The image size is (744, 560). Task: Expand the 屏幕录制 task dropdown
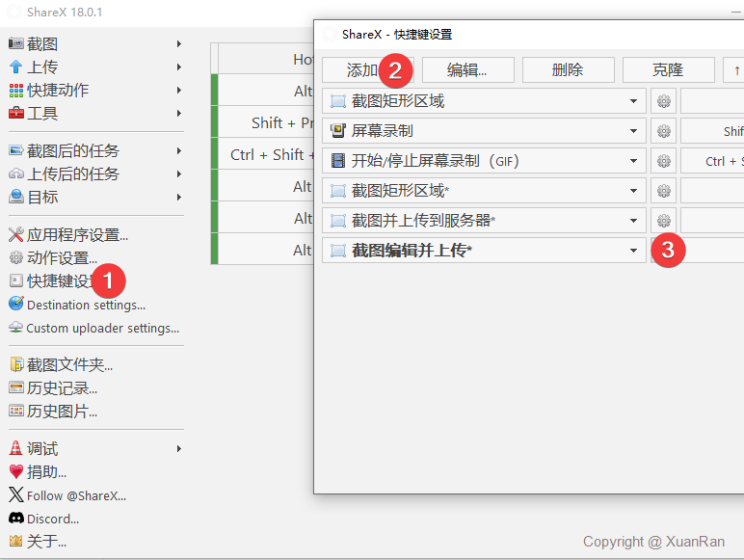[633, 131]
